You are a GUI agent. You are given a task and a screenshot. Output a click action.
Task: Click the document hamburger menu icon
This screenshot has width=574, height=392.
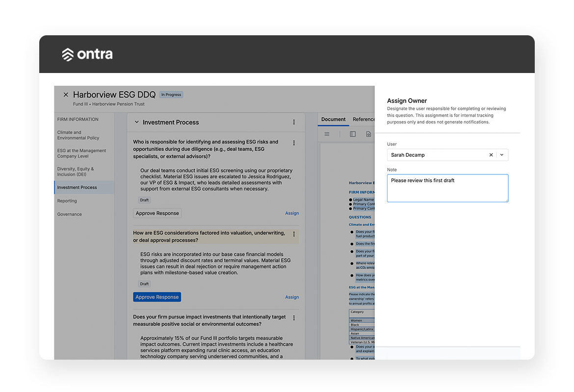point(327,134)
